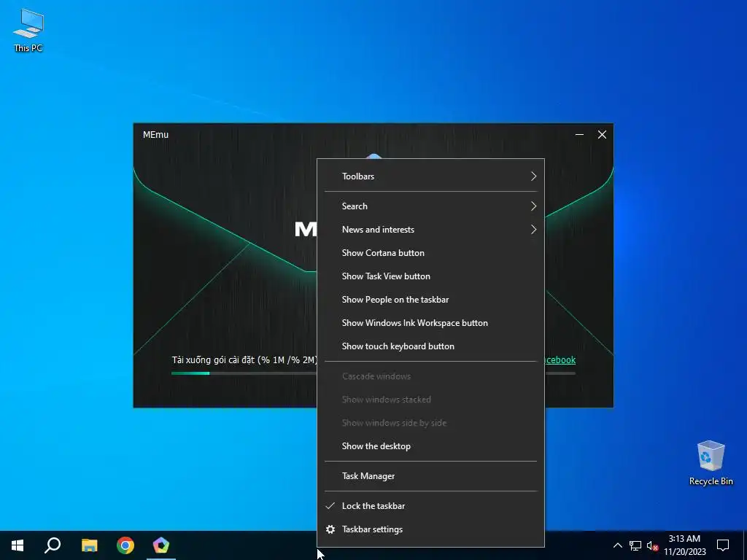Expand the Toolbars submenu
747x560 pixels.
click(430, 176)
